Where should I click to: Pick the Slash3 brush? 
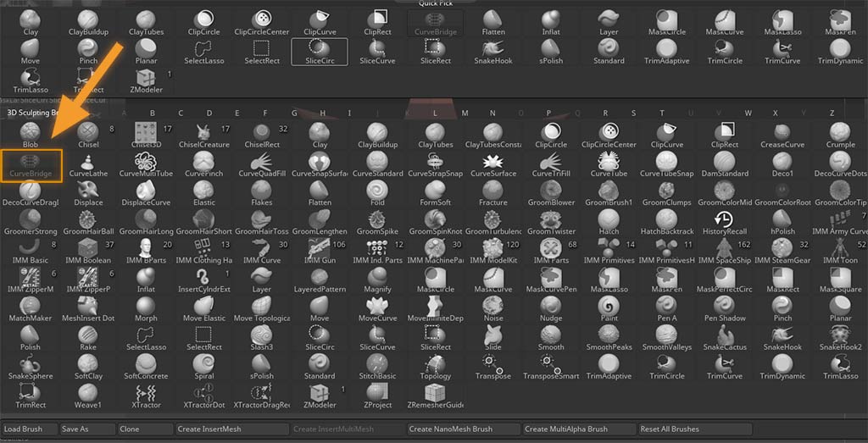[262, 337]
